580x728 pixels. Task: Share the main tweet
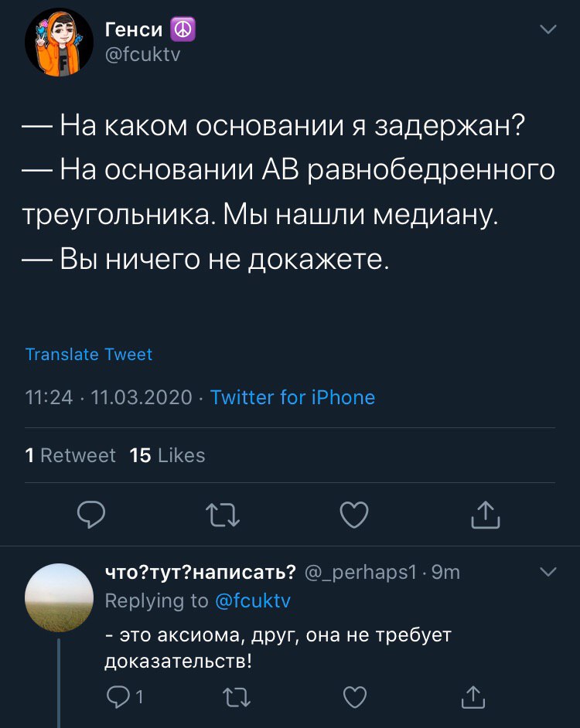pyautogui.click(x=486, y=514)
